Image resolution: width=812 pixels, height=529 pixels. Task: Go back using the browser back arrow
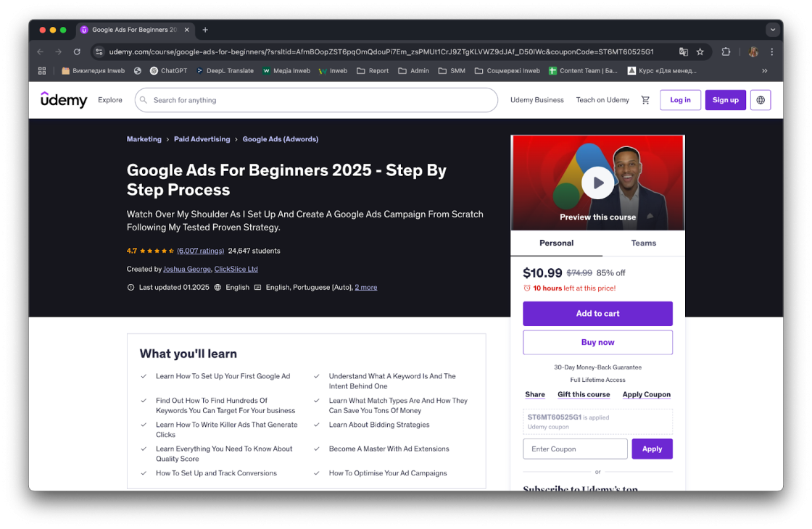(41, 51)
